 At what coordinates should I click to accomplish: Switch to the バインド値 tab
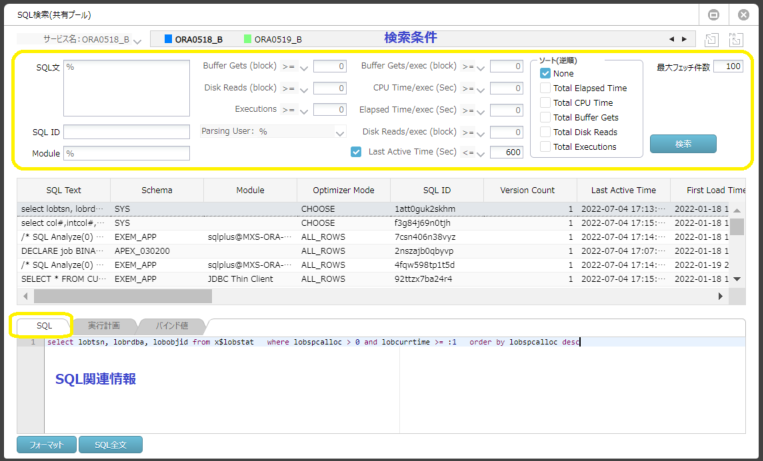172,326
